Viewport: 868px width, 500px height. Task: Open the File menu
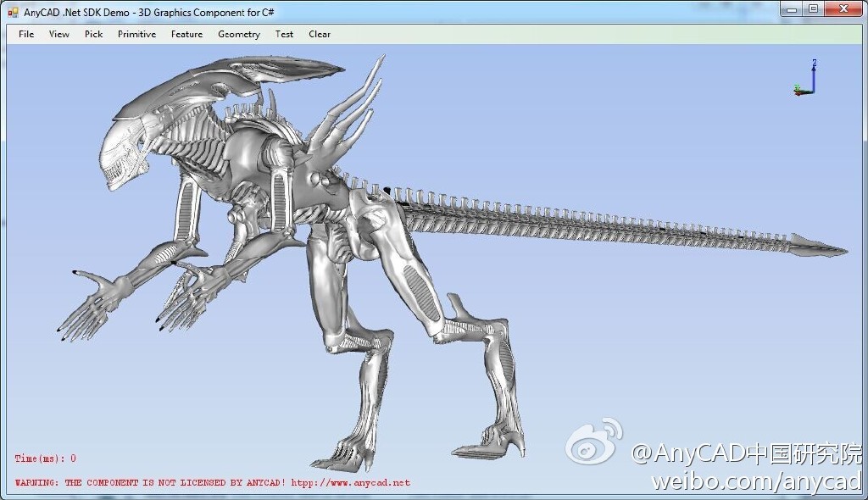click(x=26, y=35)
